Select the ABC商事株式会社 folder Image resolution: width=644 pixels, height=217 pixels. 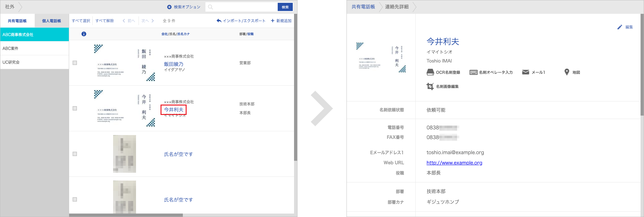tap(35, 35)
